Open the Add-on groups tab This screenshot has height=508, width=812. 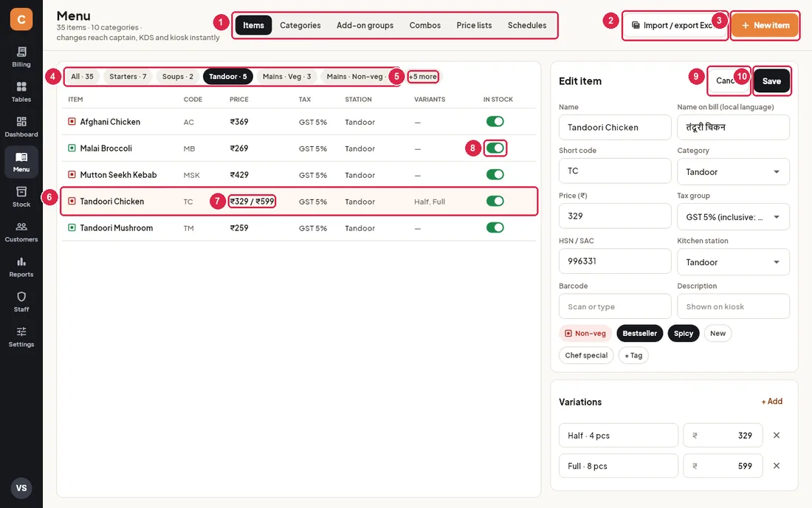[x=365, y=25]
